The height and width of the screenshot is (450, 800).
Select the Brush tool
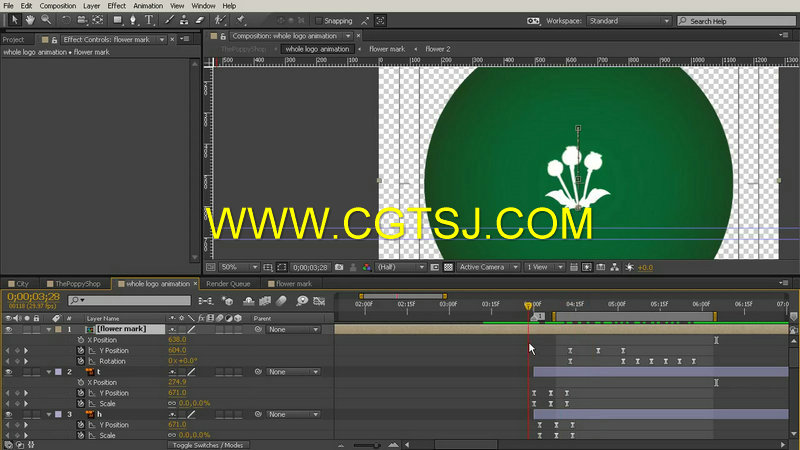[169, 20]
